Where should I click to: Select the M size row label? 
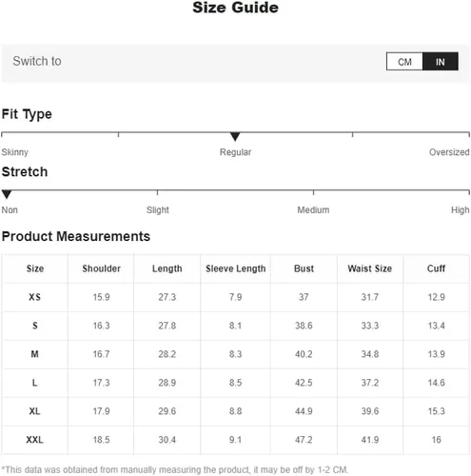[x=35, y=354]
